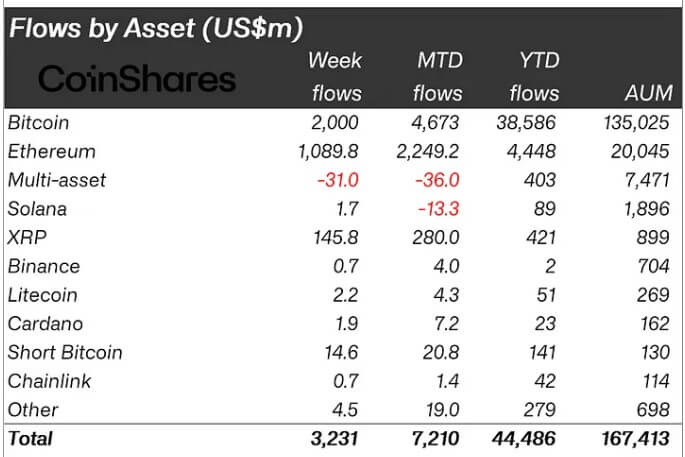Click Bitcoin YTD flows value 38,586
The width and height of the screenshot is (685, 457).
tap(526, 123)
